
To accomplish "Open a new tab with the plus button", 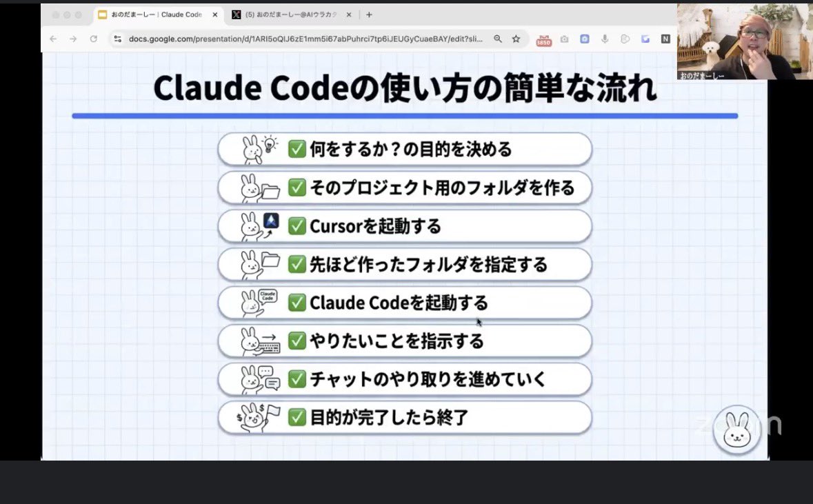I will 369,14.
